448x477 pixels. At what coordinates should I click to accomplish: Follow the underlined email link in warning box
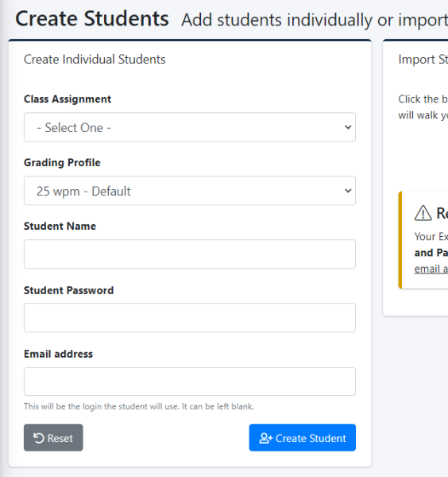pos(431,269)
